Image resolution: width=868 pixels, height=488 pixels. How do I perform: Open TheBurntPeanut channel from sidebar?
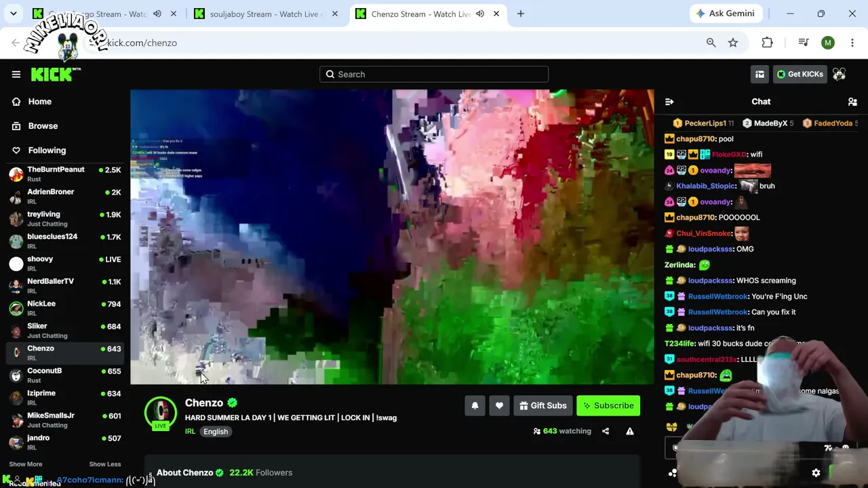[65, 174]
